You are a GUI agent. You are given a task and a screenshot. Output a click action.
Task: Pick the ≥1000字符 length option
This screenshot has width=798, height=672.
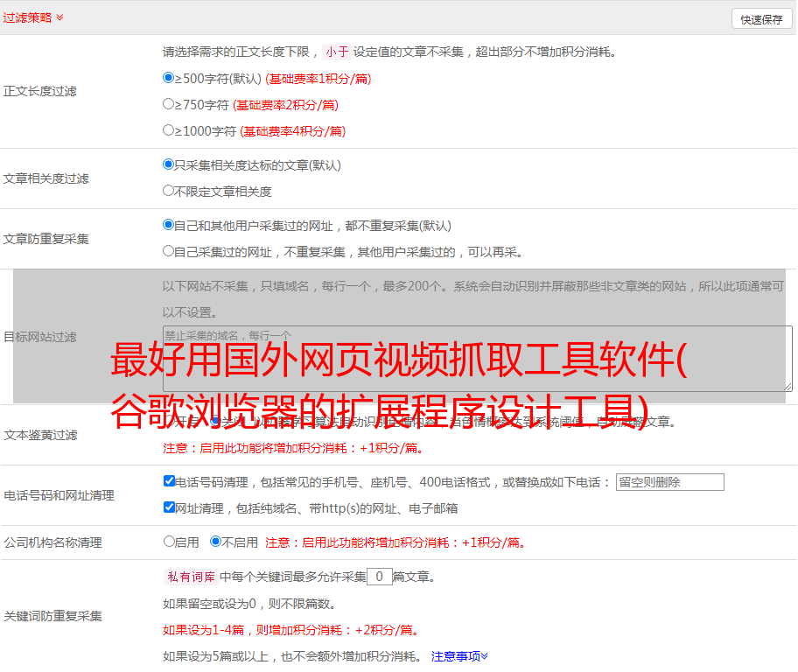168,130
